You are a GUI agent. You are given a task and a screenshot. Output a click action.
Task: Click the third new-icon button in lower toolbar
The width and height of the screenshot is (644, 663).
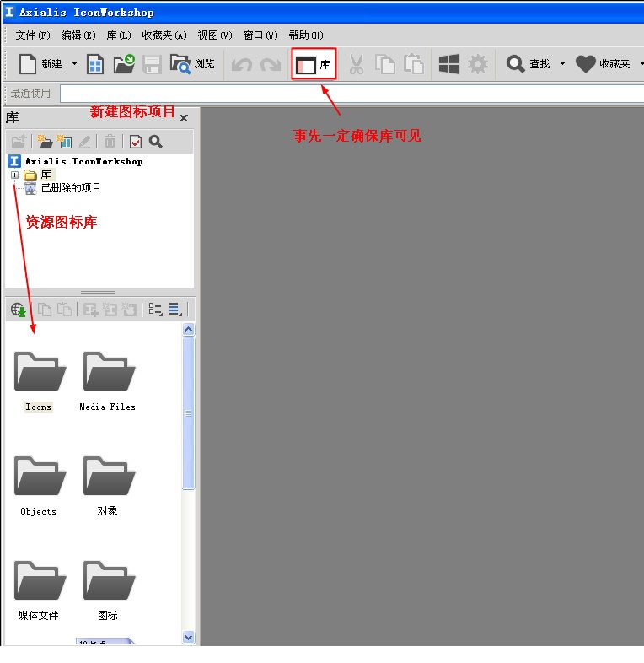pos(129,310)
